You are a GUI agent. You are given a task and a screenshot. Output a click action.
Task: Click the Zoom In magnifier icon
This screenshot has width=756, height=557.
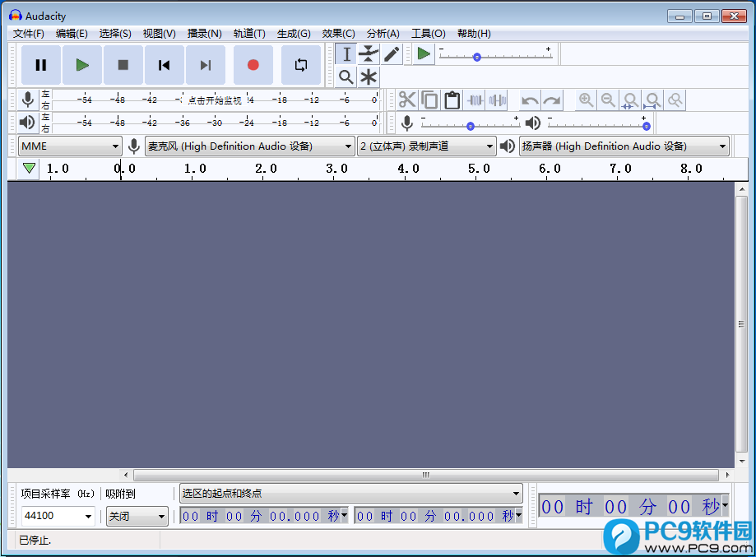[586, 100]
